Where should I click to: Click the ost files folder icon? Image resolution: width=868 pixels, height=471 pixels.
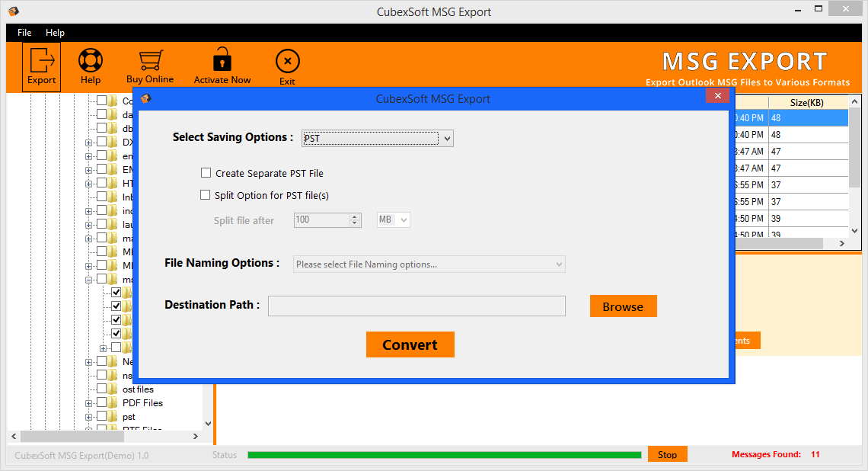tap(113, 389)
